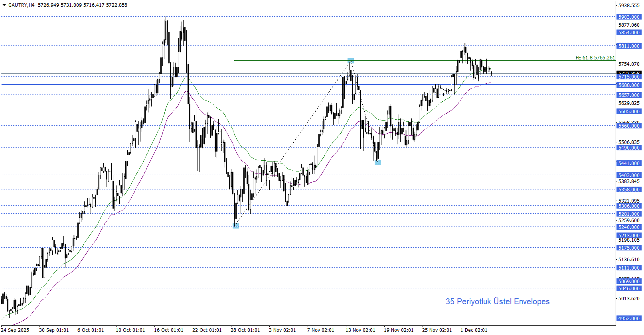
Task: Click the 5013.620 price scale value
Action: [x=629, y=299]
